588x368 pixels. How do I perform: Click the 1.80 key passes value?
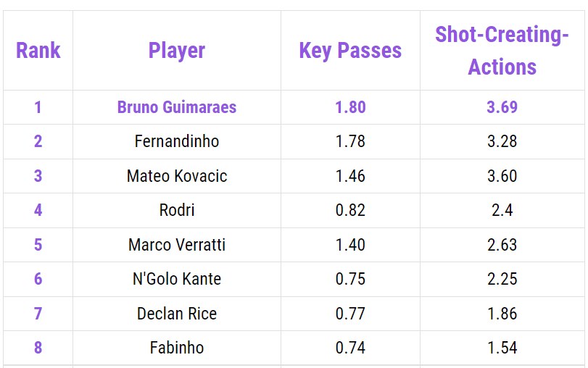coord(350,107)
